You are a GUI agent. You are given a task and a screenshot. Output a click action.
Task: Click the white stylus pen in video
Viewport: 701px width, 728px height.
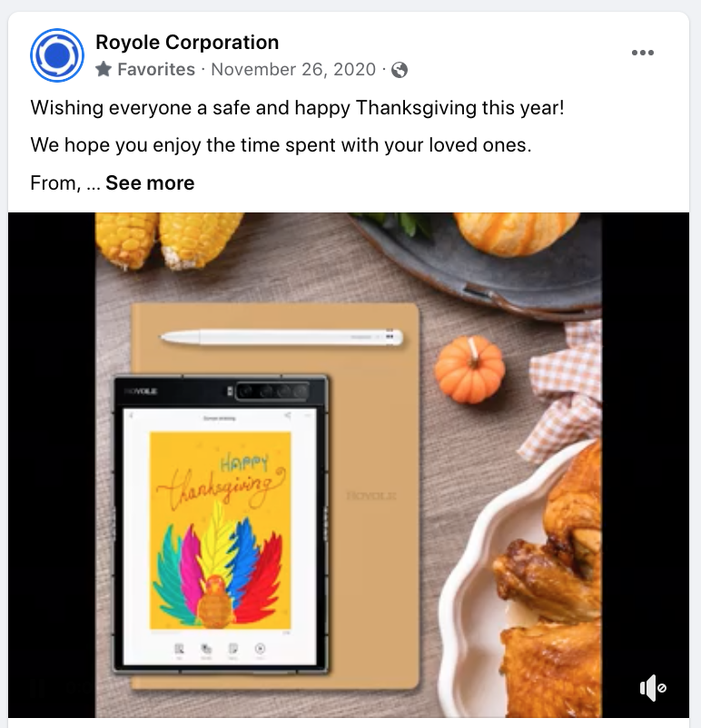(x=281, y=338)
